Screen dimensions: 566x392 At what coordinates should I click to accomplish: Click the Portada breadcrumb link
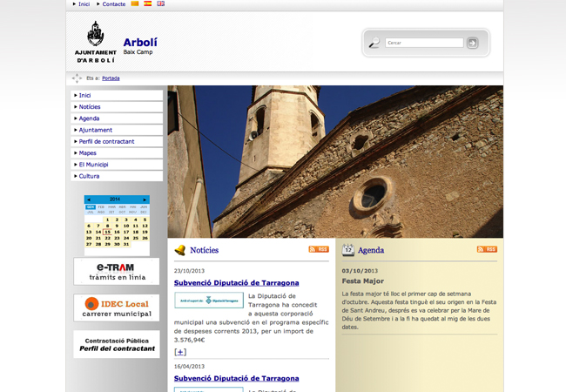pyautogui.click(x=111, y=78)
